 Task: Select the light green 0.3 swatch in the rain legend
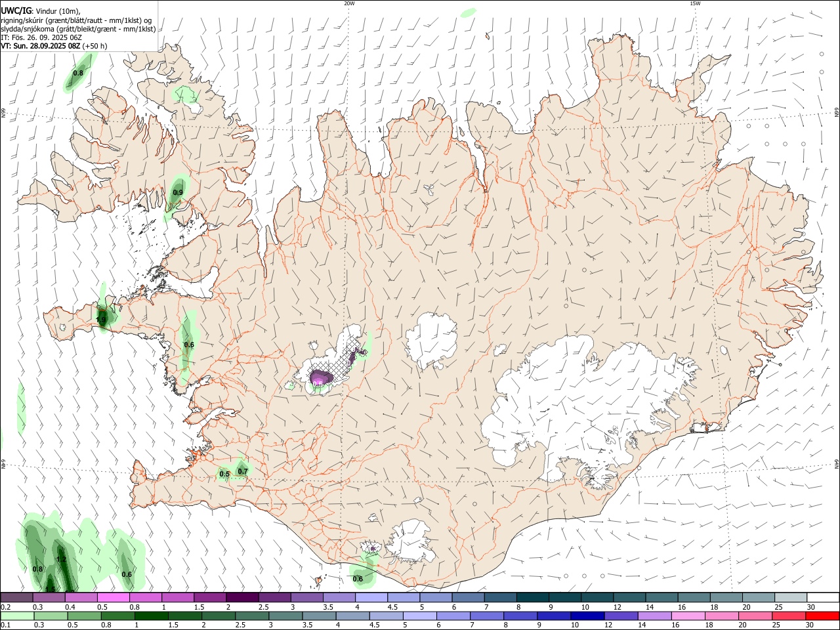coord(51,616)
